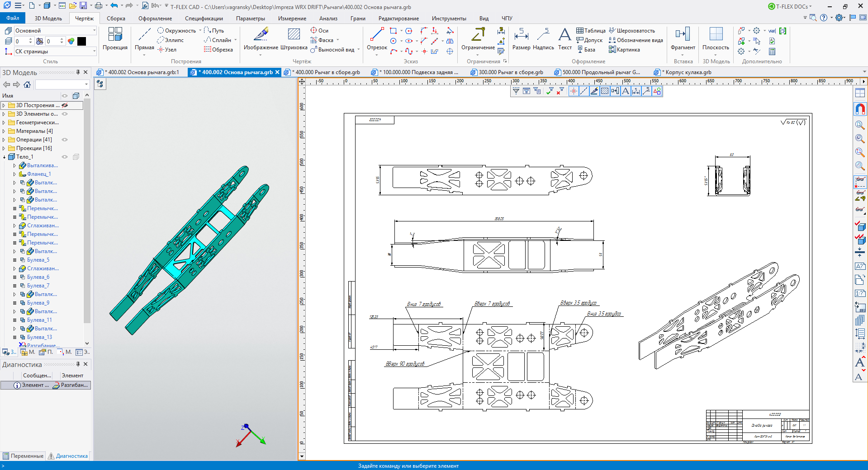Open the Ограничение constraint tool
Image resolution: width=868 pixels, height=470 pixels.
pyautogui.click(x=478, y=38)
